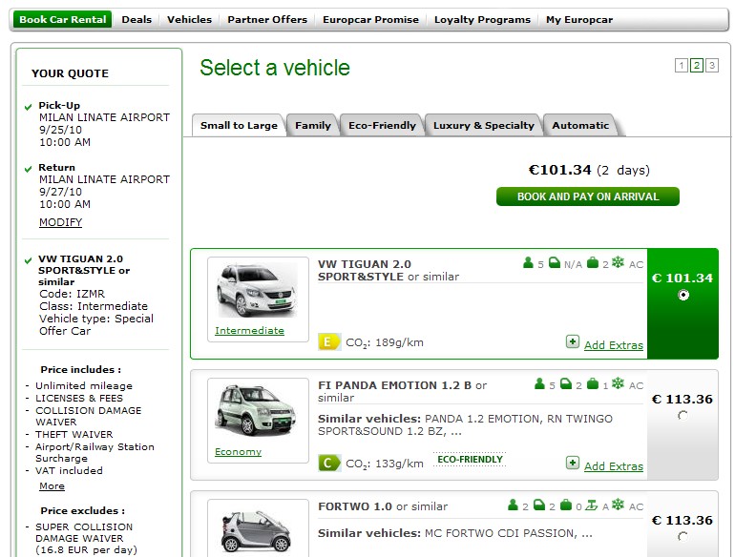Click the C emissions badge for Fiat Panda

click(328, 464)
